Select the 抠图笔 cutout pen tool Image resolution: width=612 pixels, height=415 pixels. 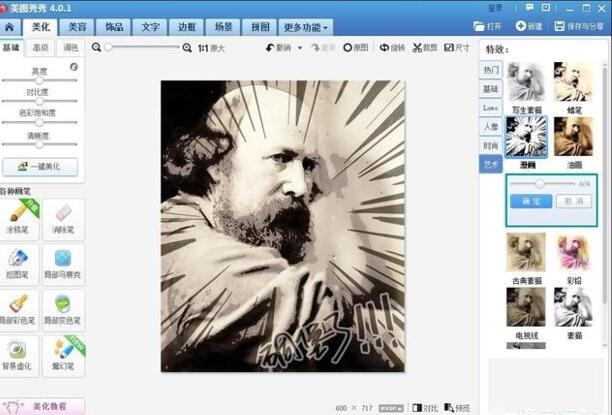18,264
